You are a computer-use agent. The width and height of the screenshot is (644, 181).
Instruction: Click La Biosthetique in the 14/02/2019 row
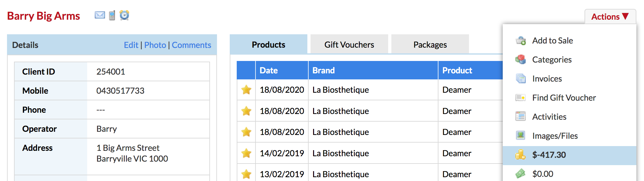click(x=341, y=153)
